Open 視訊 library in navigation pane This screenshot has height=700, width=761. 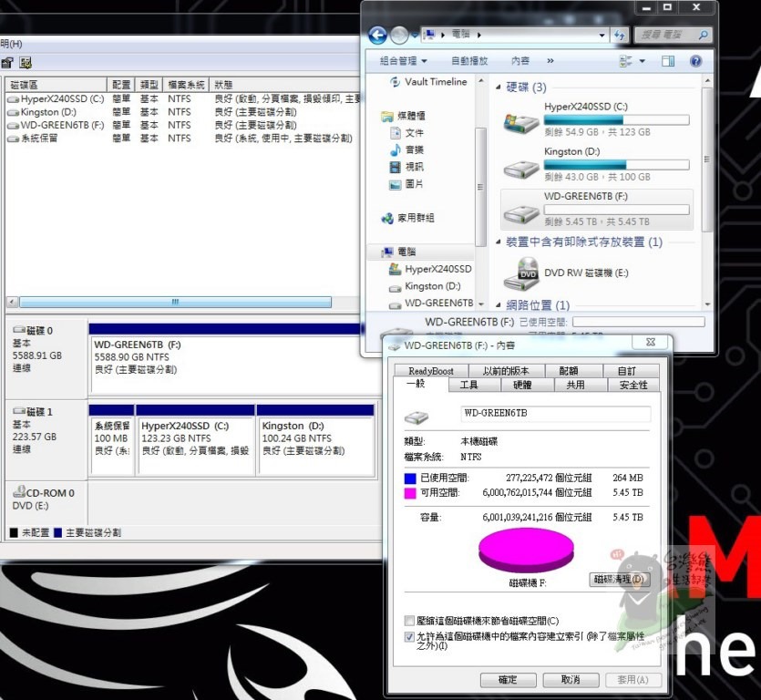pyautogui.click(x=407, y=167)
